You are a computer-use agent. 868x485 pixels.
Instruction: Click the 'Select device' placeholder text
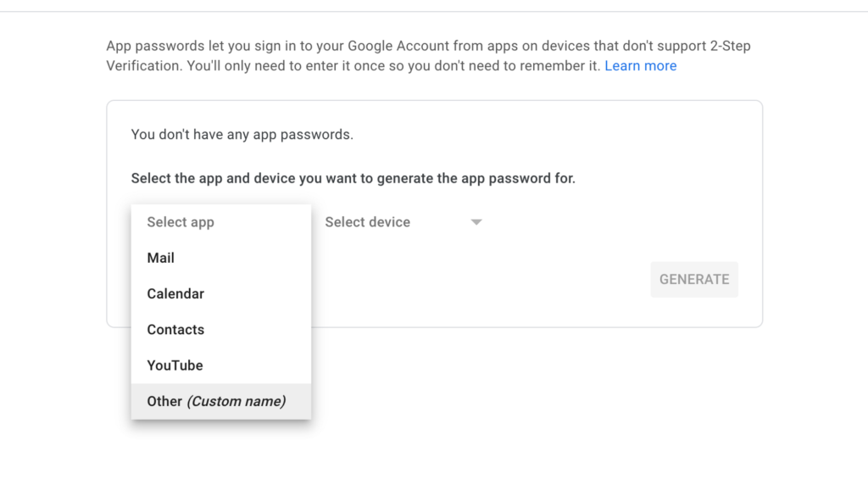tap(368, 222)
